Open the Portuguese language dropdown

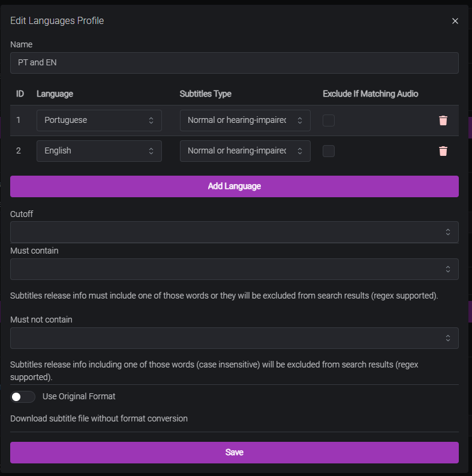click(x=99, y=120)
